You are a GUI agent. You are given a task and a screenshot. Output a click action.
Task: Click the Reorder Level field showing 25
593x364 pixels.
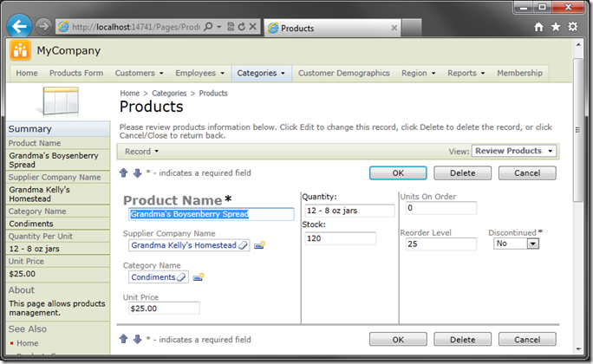pos(441,244)
